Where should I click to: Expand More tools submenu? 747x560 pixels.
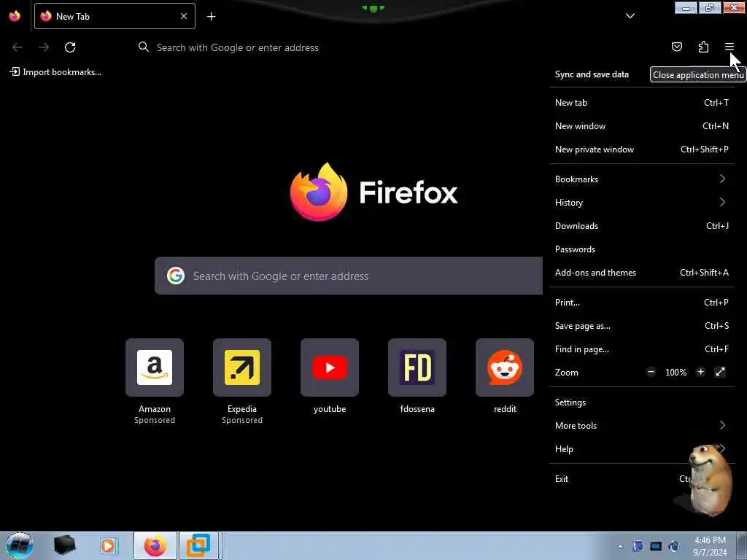click(642, 426)
